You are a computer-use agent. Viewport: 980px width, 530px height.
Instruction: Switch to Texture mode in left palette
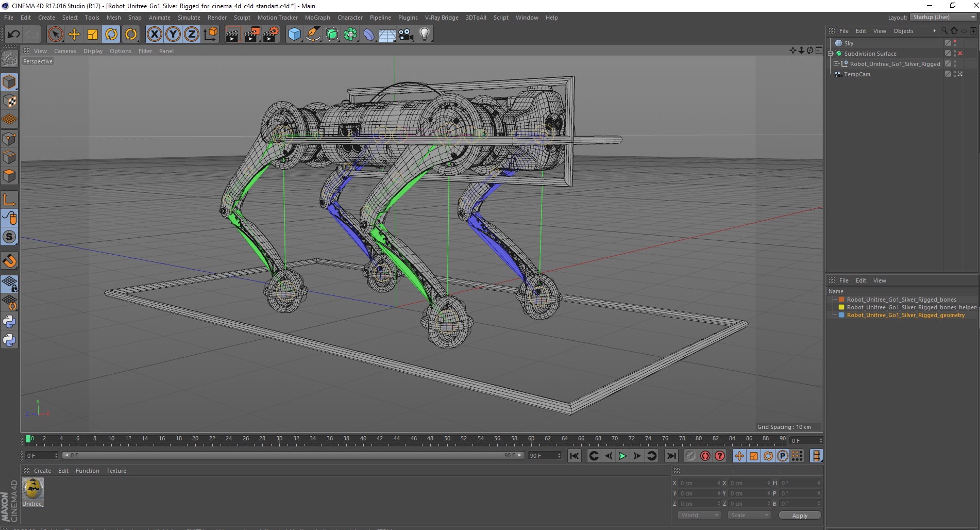tap(9, 101)
